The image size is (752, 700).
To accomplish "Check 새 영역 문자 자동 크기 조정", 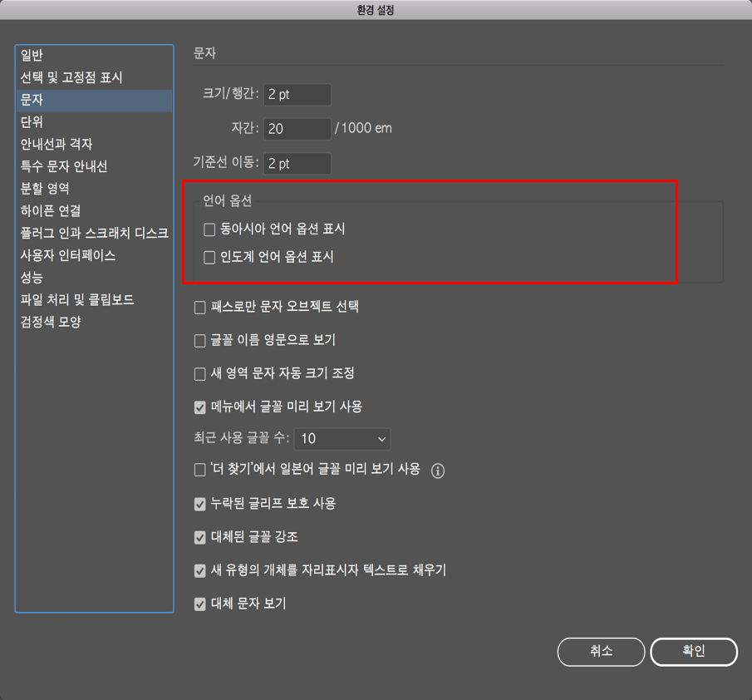I will pos(200,374).
